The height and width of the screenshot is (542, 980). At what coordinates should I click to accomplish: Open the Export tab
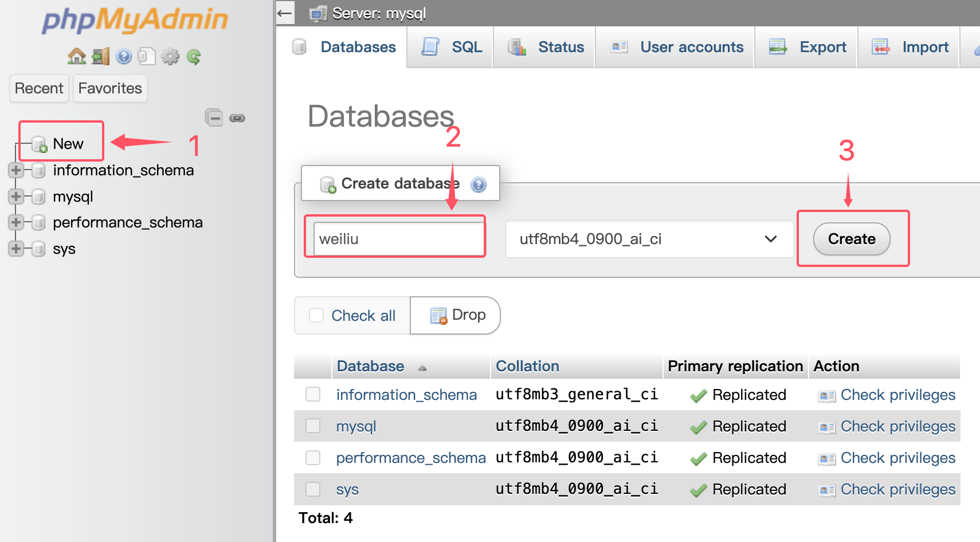click(x=807, y=47)
